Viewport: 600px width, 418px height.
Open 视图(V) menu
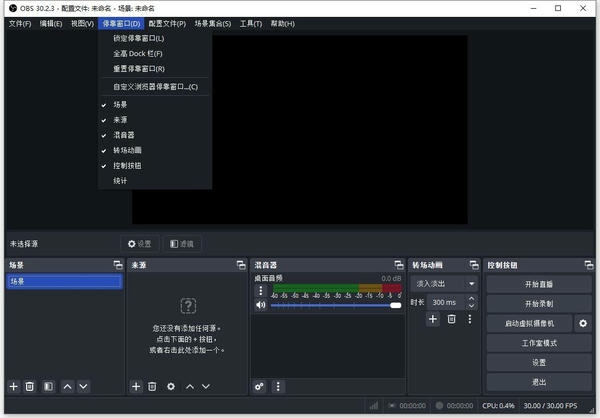[x=82, y=24]
